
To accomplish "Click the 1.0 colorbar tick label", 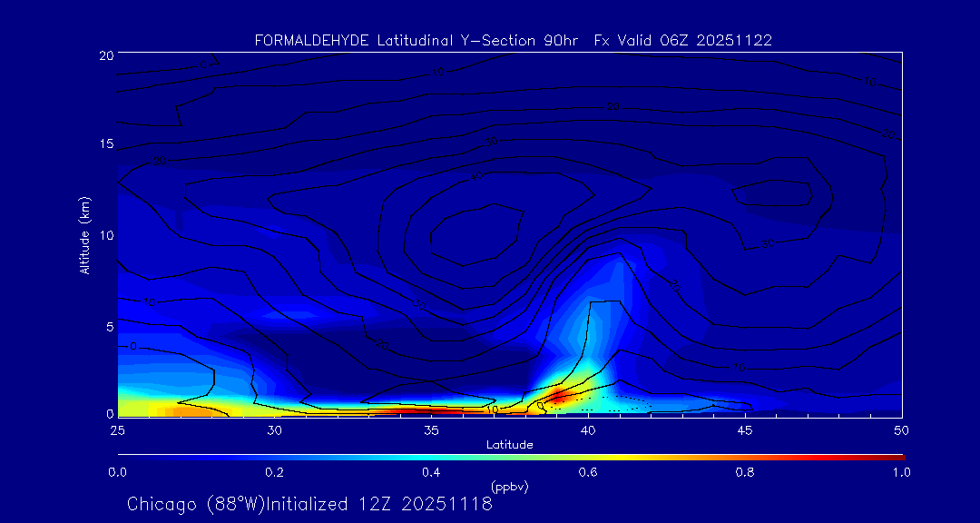I will point(901,472).
